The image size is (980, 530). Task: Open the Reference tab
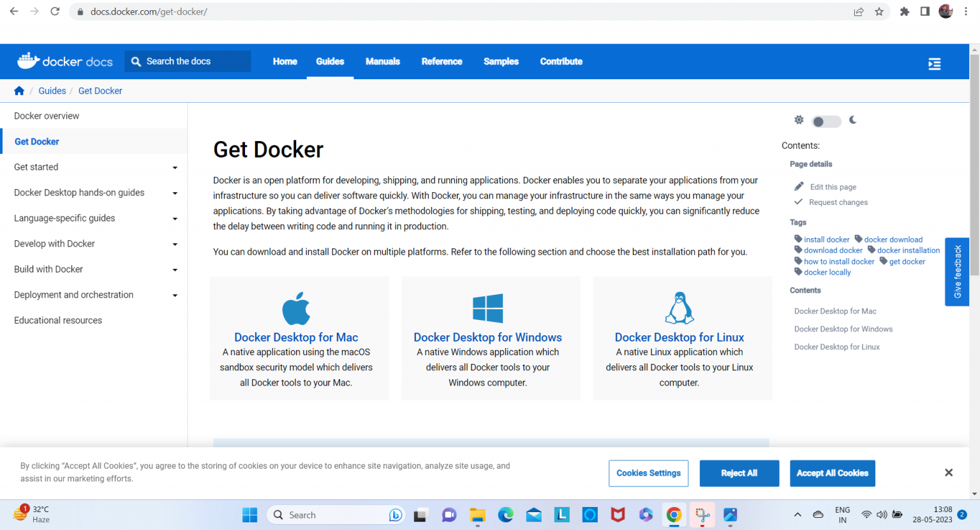click(x=442, y=61)
